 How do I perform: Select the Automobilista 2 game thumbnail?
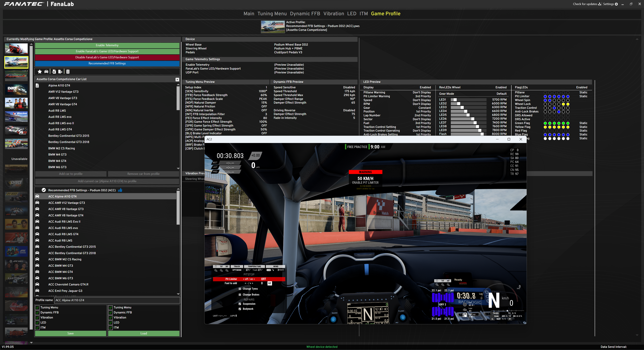[16, 76]
